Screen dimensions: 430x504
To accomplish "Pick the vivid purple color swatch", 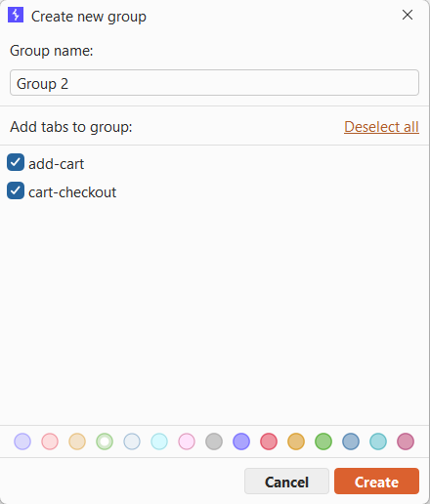I will click(x=241, y=441).
